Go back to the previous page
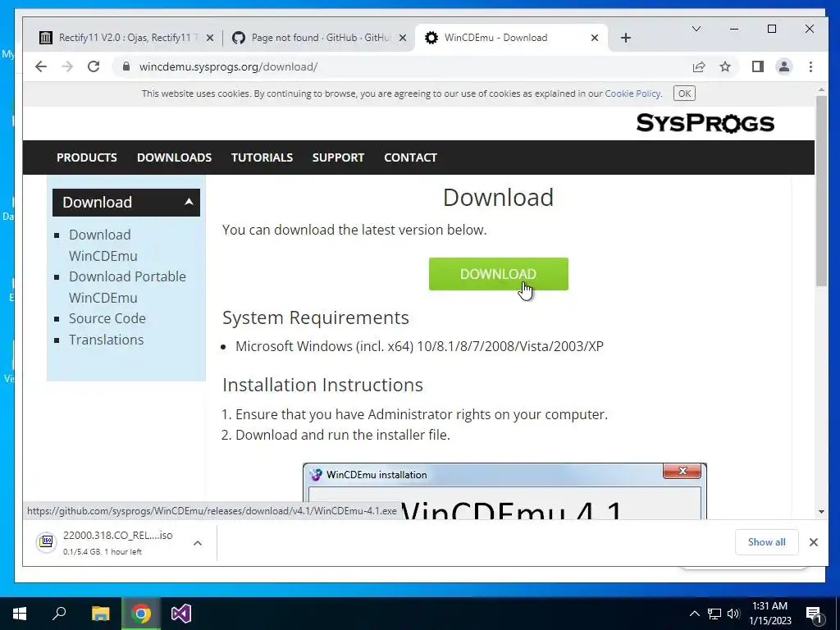 (41, 66)
